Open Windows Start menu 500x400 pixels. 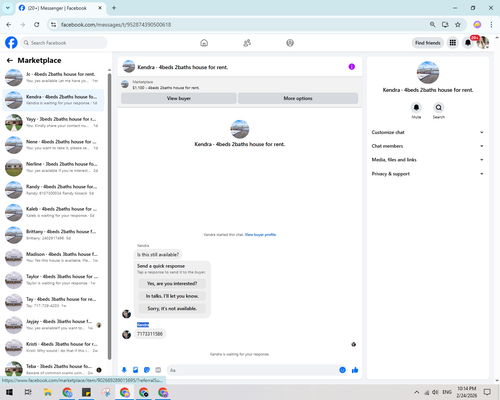pos(9,392)
